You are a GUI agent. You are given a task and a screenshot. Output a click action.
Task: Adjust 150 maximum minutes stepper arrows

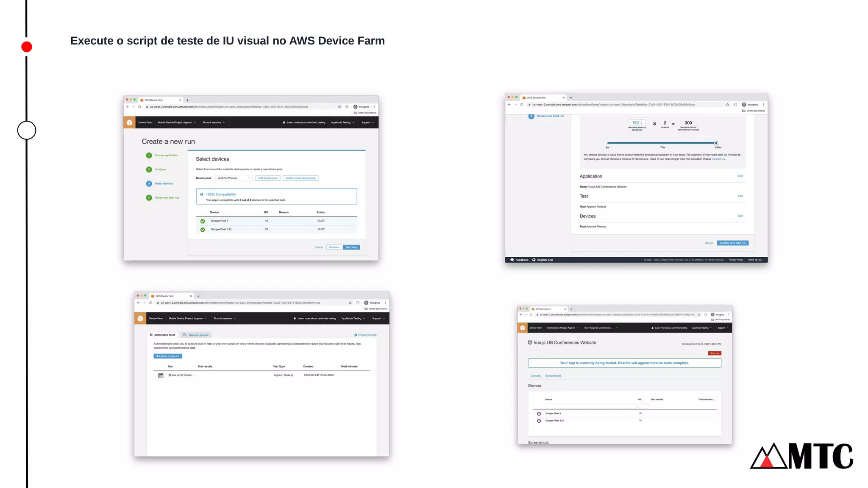click(x=642, y=123)
